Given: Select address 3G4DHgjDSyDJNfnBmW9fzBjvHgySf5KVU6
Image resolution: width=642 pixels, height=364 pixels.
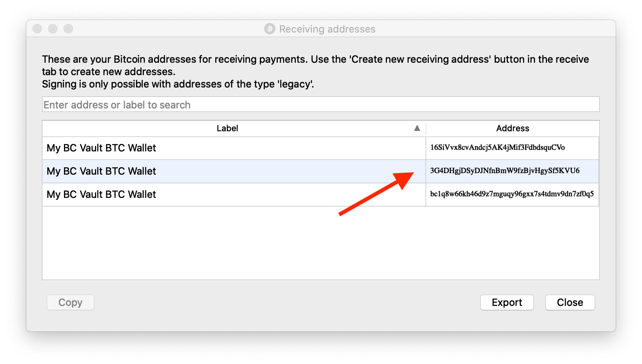Looking at the screenshot, I should pyautogui.click(x=505, y=171).
